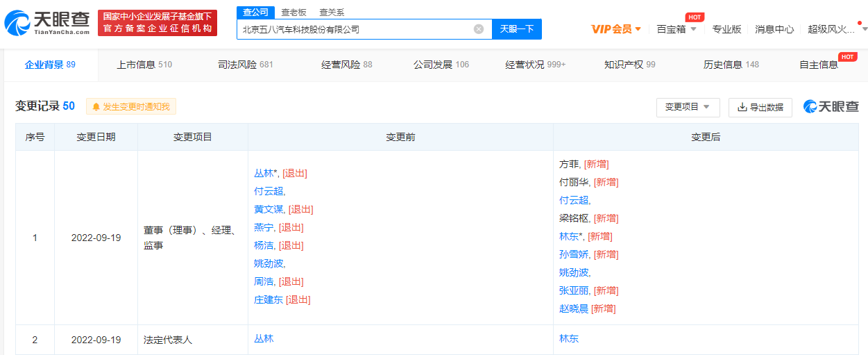Open 丛林 link in 法定代表人 row
The image size is (868, 355).
tap(264, 338)
